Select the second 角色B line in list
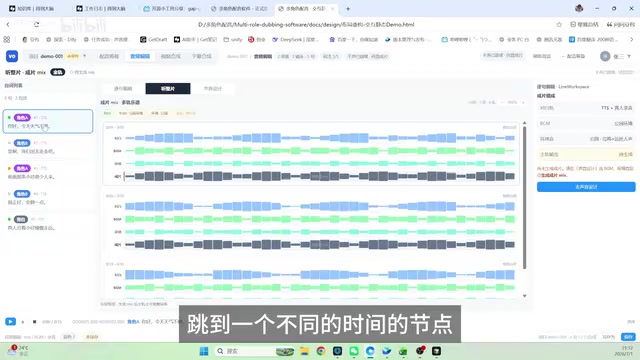 48,198
